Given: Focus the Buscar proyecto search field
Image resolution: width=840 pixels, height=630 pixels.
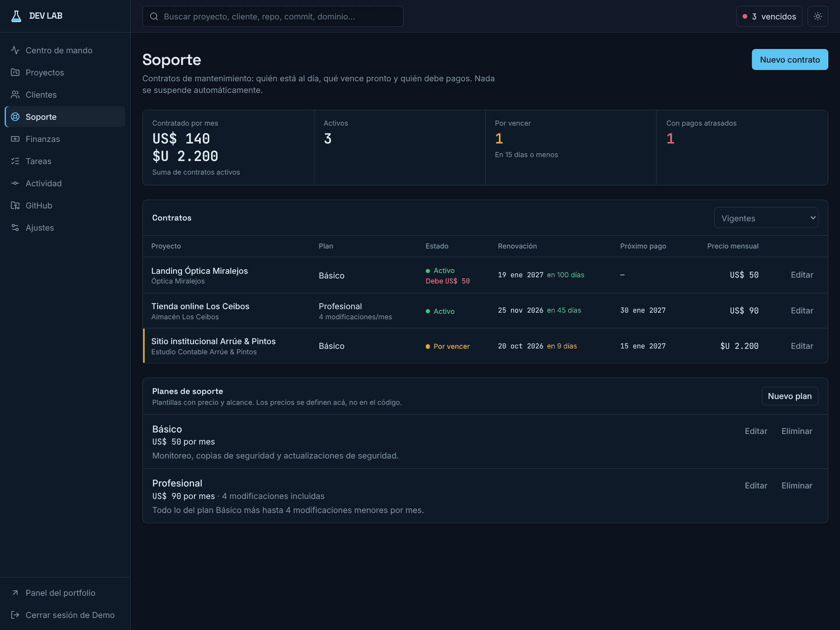Looking at the screenshot, I should click(273, 16).
